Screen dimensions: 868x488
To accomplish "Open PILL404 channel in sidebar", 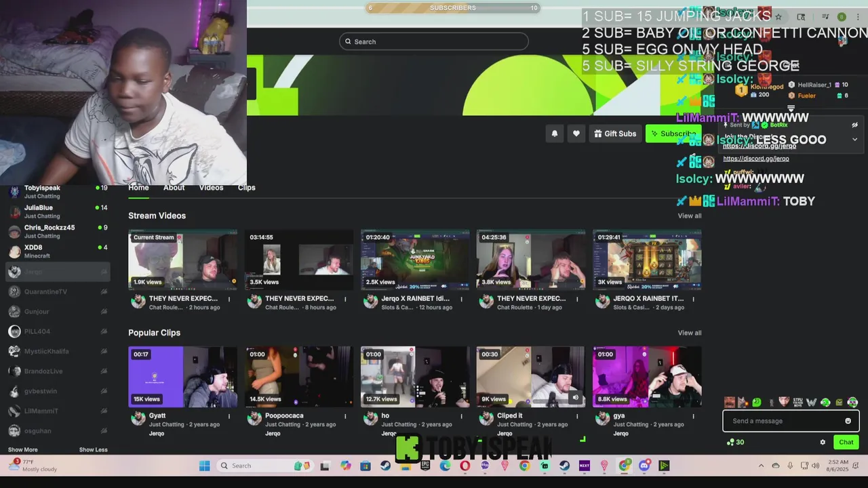I will click(58, 331).
